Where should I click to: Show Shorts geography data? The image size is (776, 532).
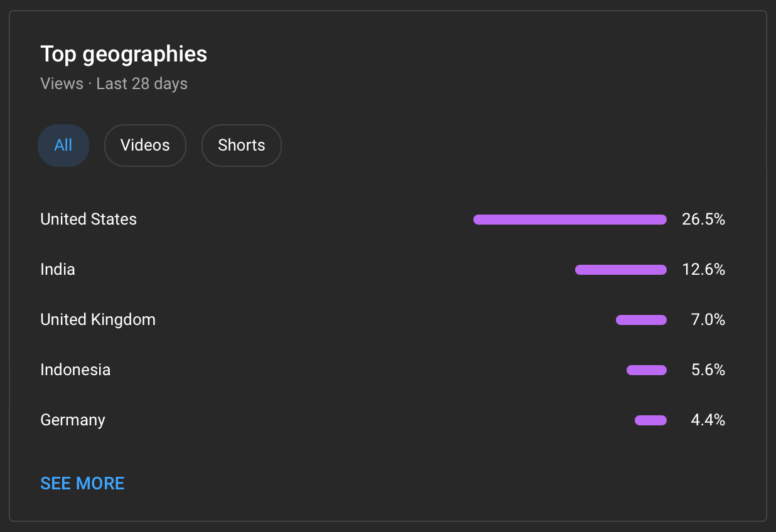point(241,146)
